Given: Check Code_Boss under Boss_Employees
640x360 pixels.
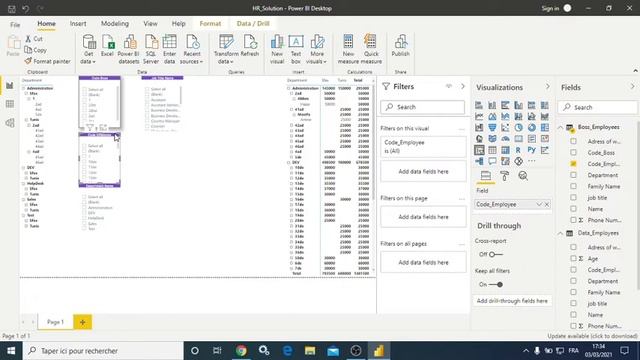Looking at the screenshot, I should (x=573, y=152).
